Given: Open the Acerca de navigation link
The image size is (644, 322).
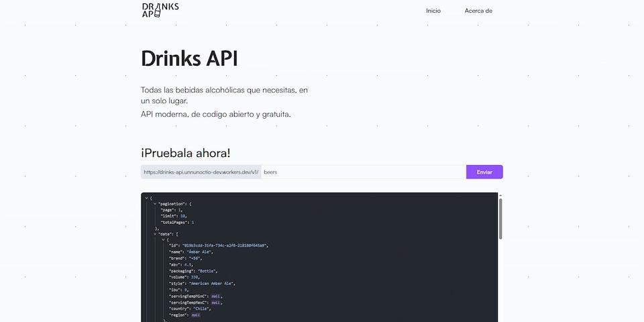Looking at the screenshot, I should coord(478,11).
